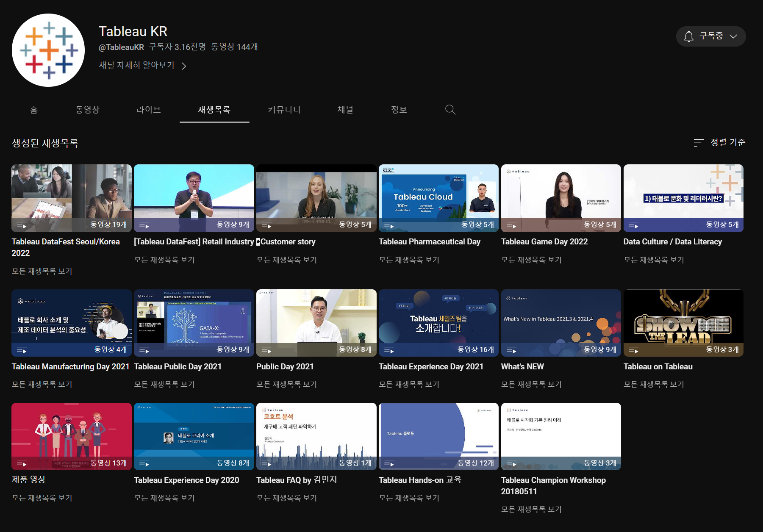Open Tableau Pharmaceutical Day title link

pos(430,242)
